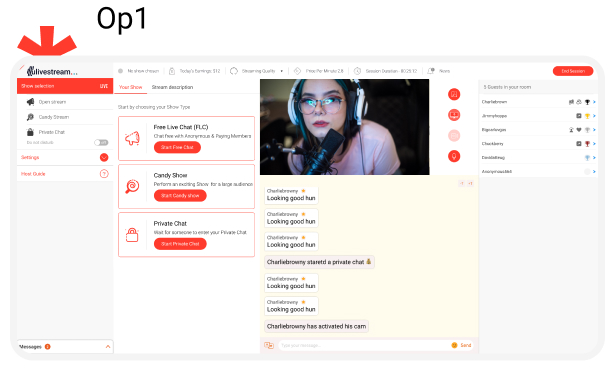This screenshot has width=615, height=371.
Task: Click 'Charliebrowny staretd a private chat' notice
Action: [x=319, y=262]
